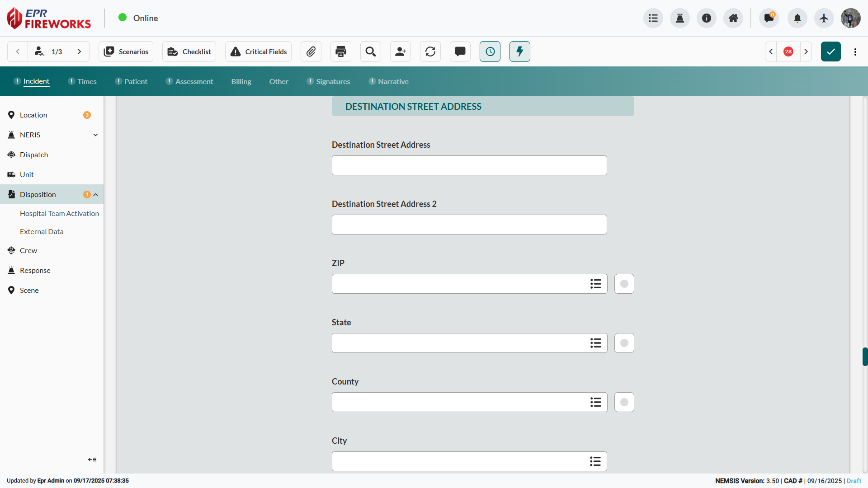Open the clock times icon
Viewport: 868px width, 488px height.
click(490, 52)
